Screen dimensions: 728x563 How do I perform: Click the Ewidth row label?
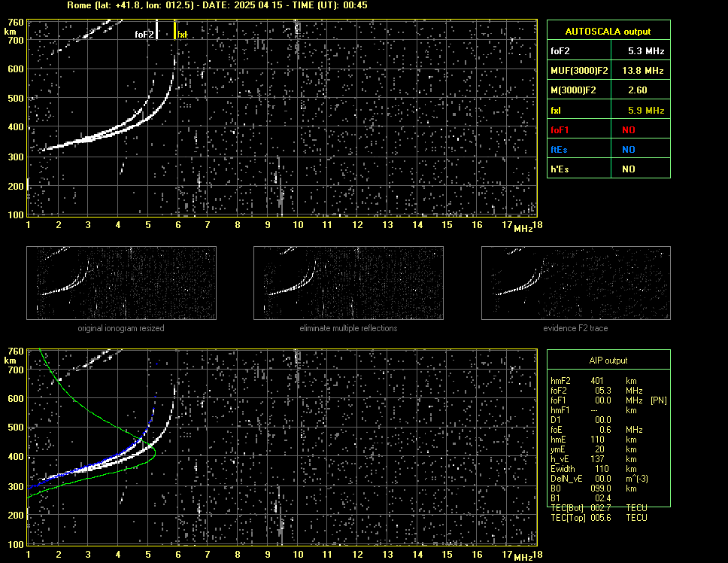pos(563,469)
